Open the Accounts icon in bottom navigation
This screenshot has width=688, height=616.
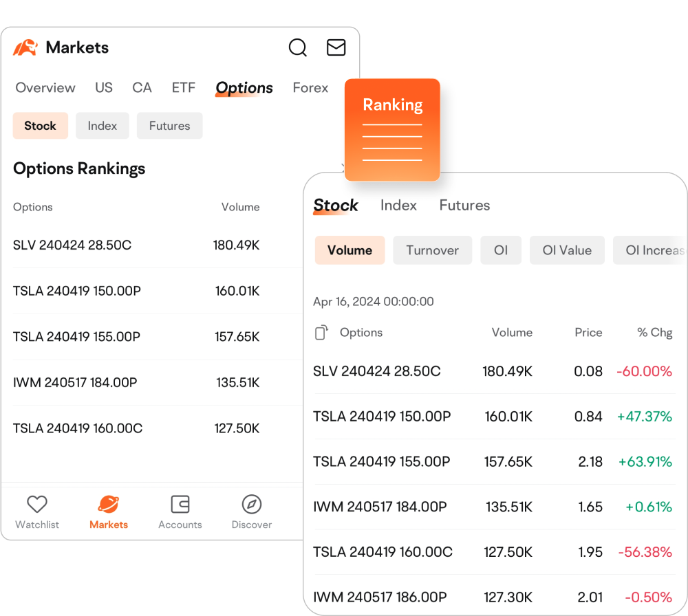[180, 504]
